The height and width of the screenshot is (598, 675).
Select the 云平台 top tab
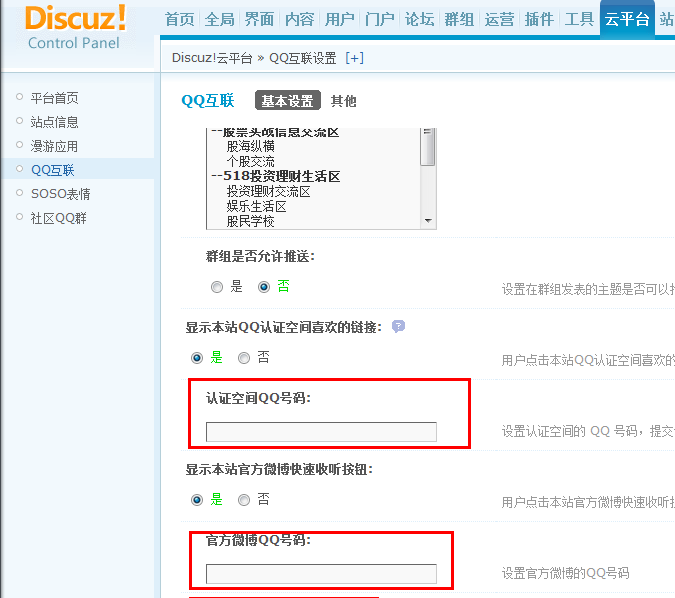pos(627,19)
